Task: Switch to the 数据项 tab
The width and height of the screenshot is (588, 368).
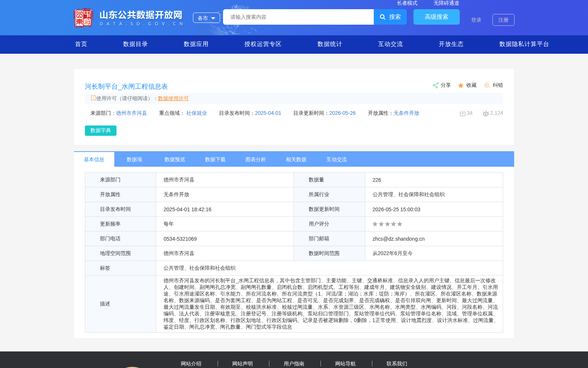Action: click(x=135, y=159)
